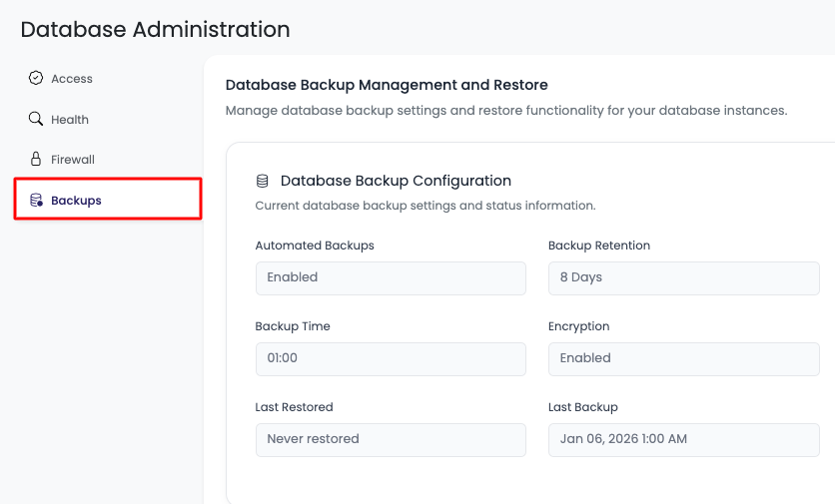Click the Backup Time label
This screenshot has height=504, width=835.
point(293,326)
